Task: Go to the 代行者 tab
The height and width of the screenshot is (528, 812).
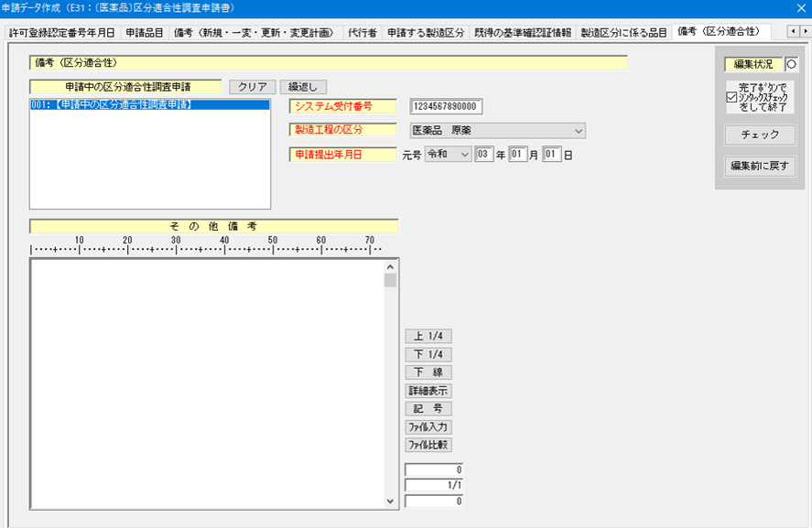Action: (362, 33)
